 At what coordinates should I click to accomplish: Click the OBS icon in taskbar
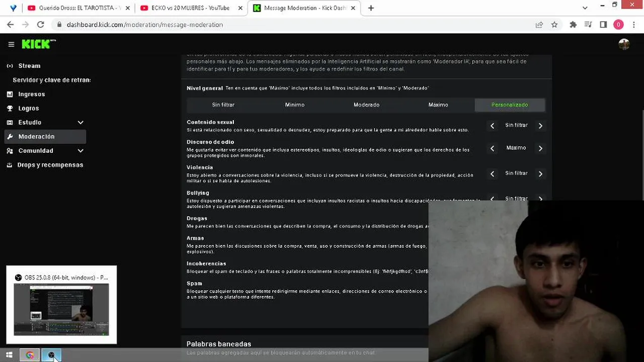(x=51, y=355)
